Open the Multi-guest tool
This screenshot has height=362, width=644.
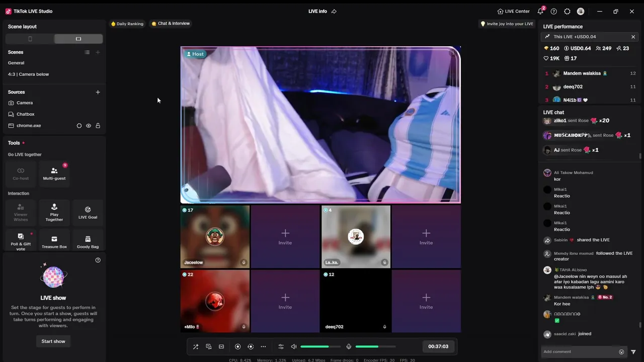click(54, 173)
